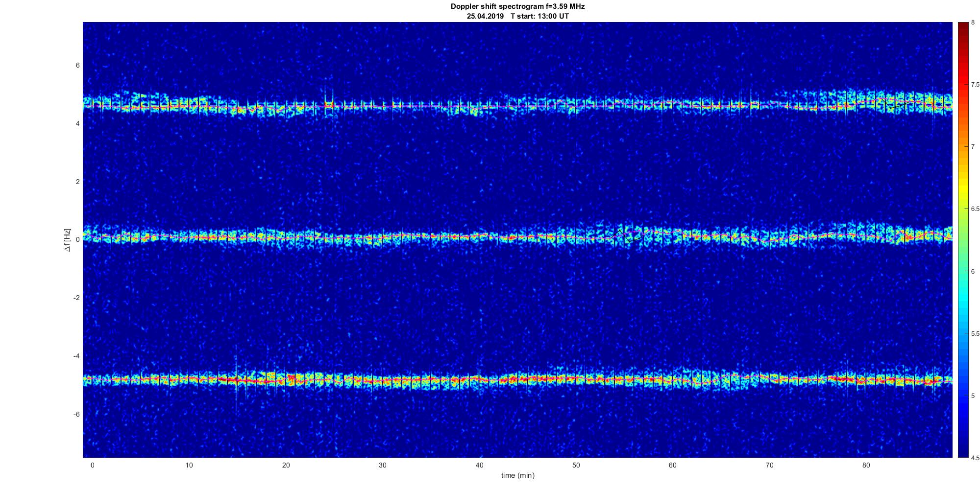This screenshot has height=491, width=980.
Task: Click the colorbar tick label 5.5
Action: pyautogui.click(x=975, y=334)
